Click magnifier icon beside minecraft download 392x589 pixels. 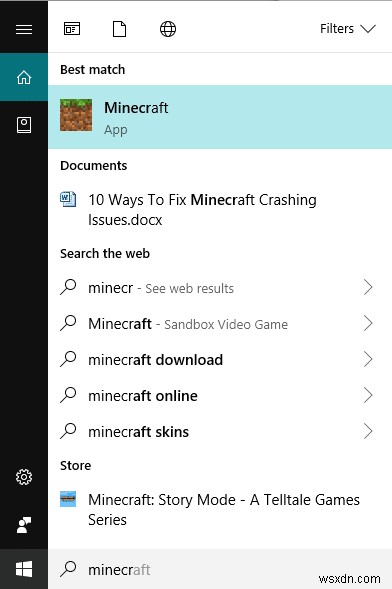click(x=68, y=359)
